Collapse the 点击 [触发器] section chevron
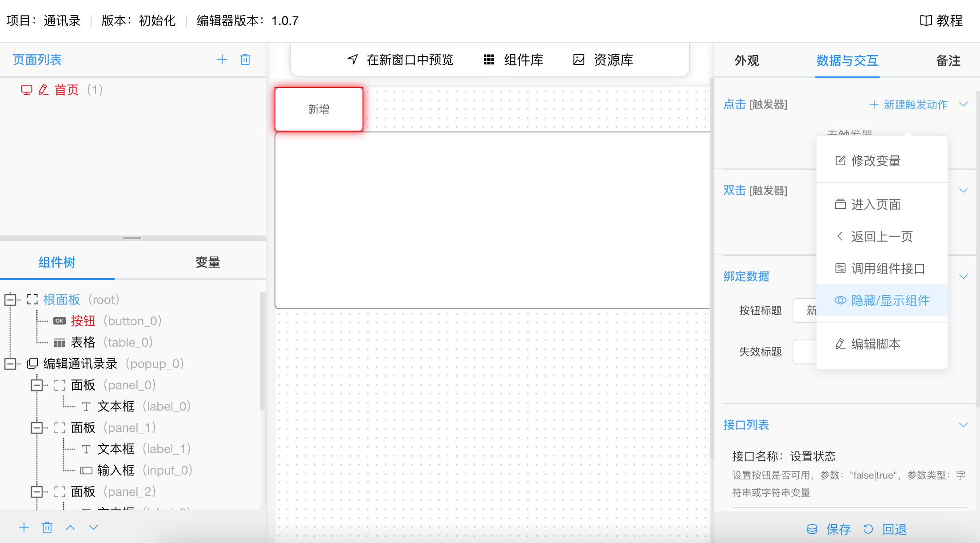This screenshot has width=980, height=543. pos(963,104)
